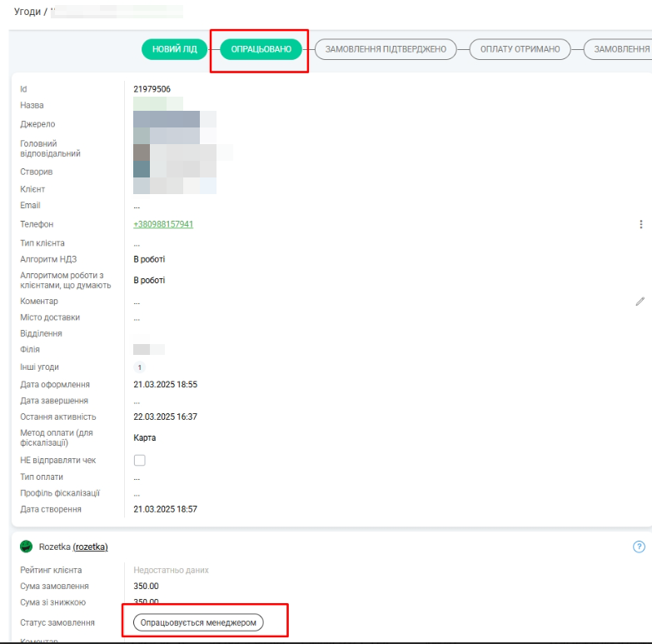This screenshot has width=652, height=644.
Task: Click the empty Email field value
Action: pyautogui.click(x=137, y=206)
